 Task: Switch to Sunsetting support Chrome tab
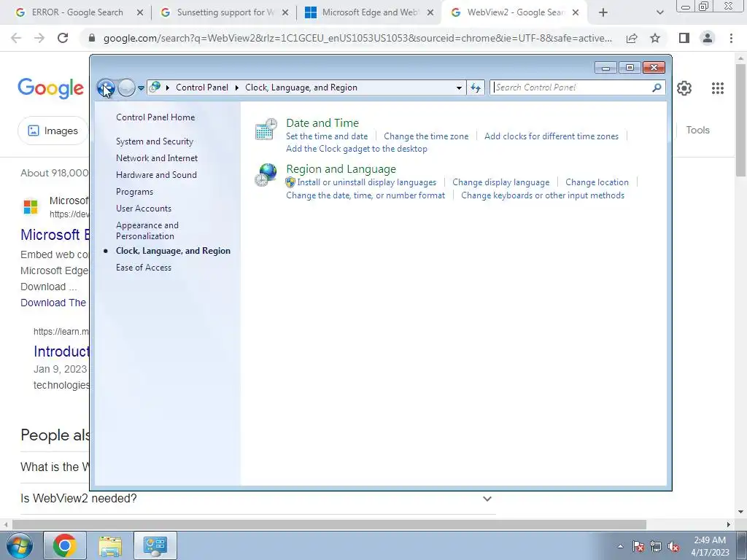tap(224, 12)
